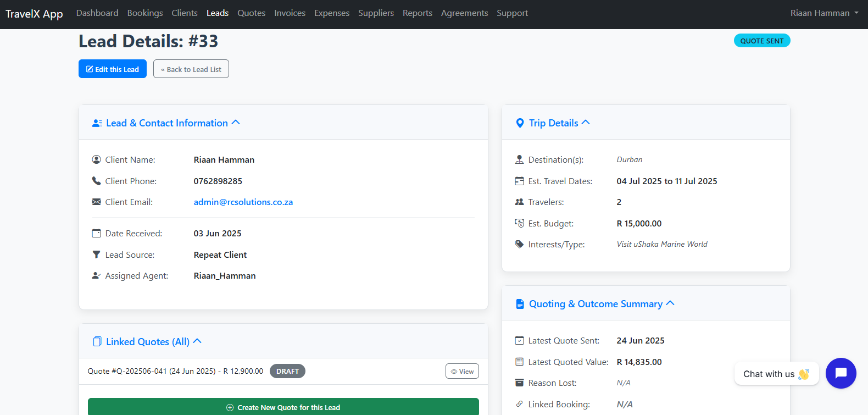This screenshot has height=415, width=868.
Task: Click the envelope icon next to Client Email
Action: pos(96,202)
